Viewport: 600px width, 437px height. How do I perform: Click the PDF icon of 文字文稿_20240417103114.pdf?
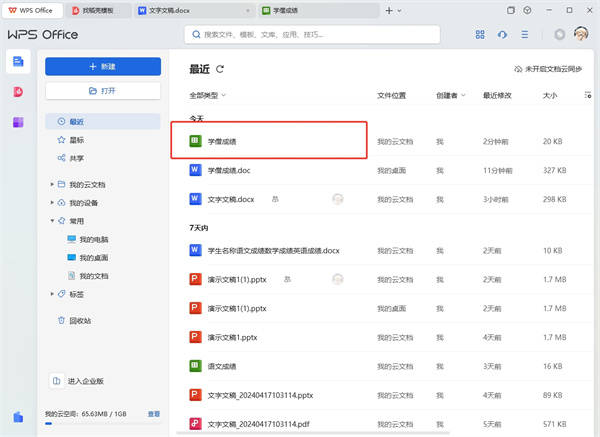point(195,424)
